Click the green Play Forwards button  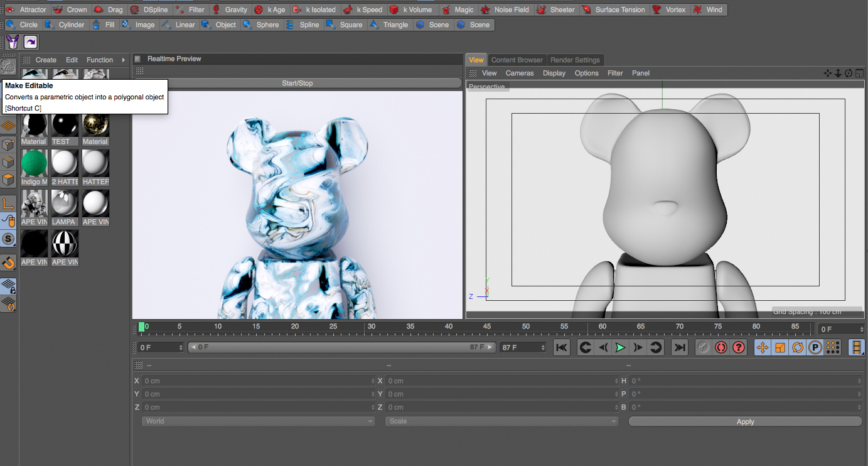(x=620, y=347)
